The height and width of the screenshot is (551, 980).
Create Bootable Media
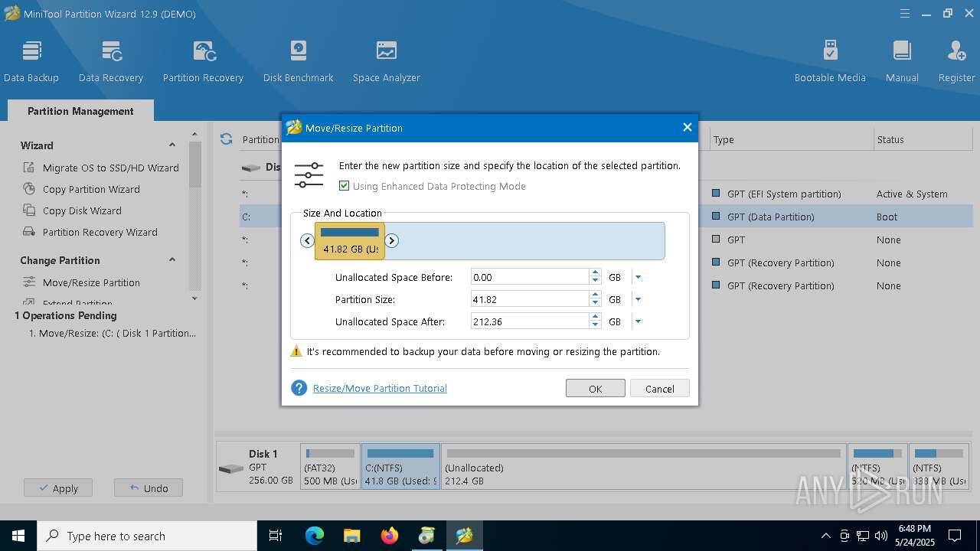point(830,61)
